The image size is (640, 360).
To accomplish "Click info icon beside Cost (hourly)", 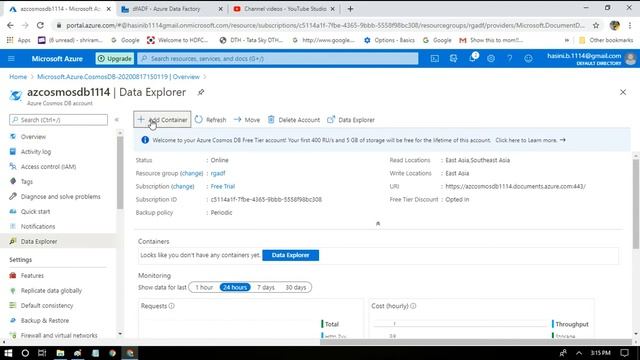I will (x=413, y=306).
